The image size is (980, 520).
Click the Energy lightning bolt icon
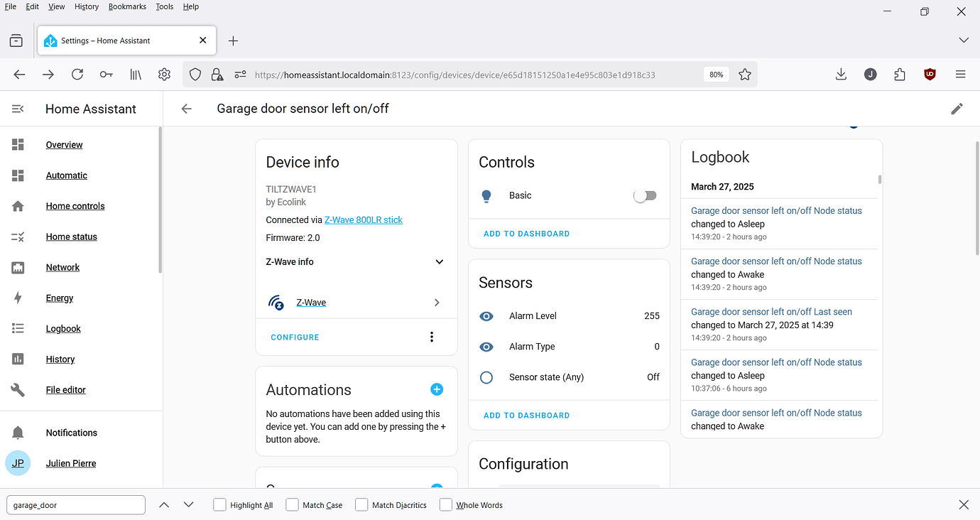18,298
